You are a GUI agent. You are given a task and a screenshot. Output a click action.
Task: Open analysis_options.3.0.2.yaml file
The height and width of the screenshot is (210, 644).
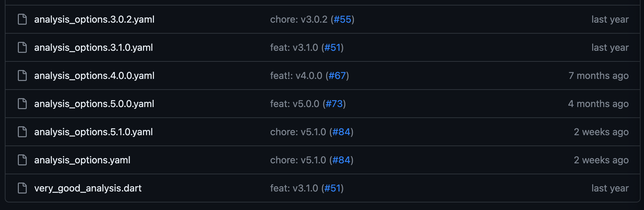[94, 20]
